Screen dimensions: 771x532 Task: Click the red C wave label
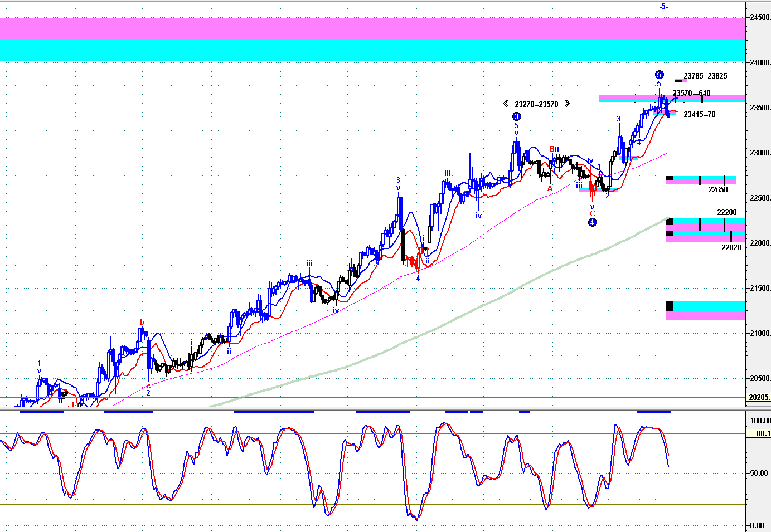click(592, 213)
